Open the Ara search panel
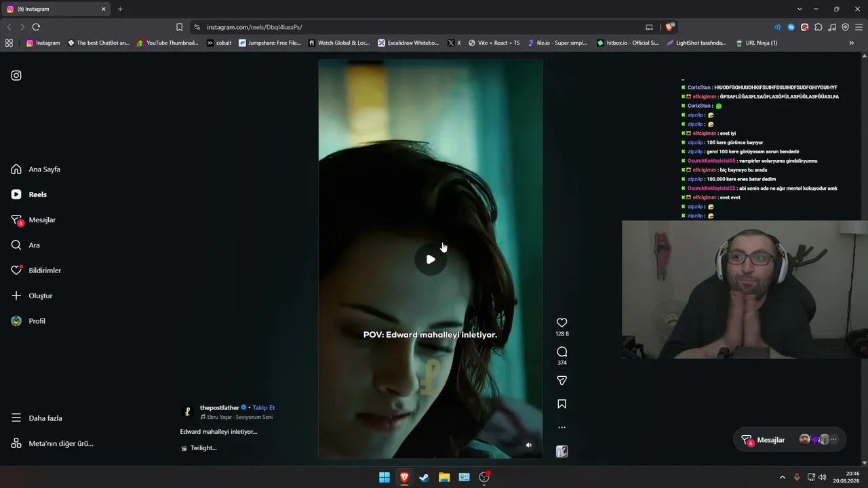The width and height of the screenshot is (868, 488). point(25,245)
